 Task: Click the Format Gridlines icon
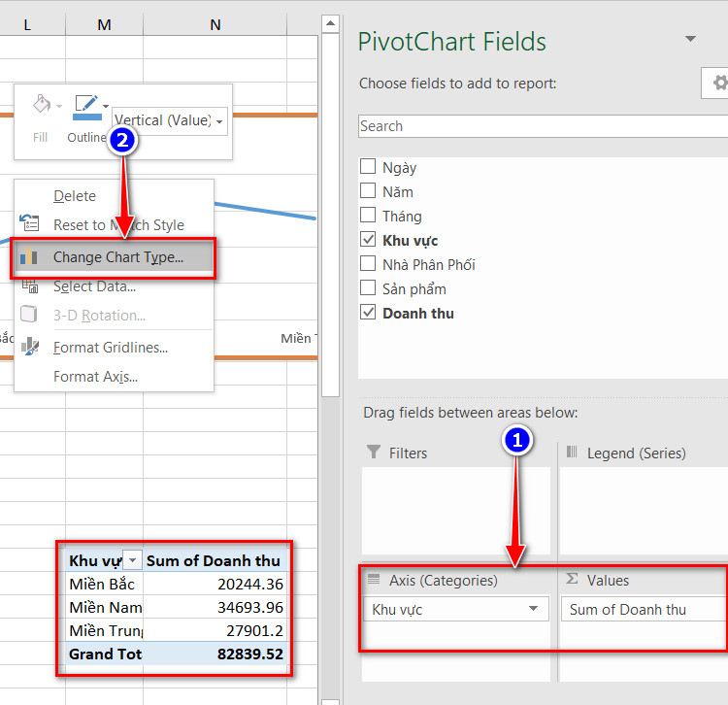pyautogui.click(x=30, y=347)
